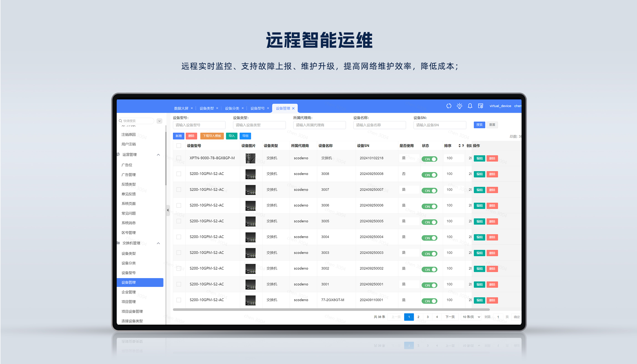This screenshot has height=364, width=637.
Task: Check the select-all checkbox in table header
Action: click(x=179, y=146)
